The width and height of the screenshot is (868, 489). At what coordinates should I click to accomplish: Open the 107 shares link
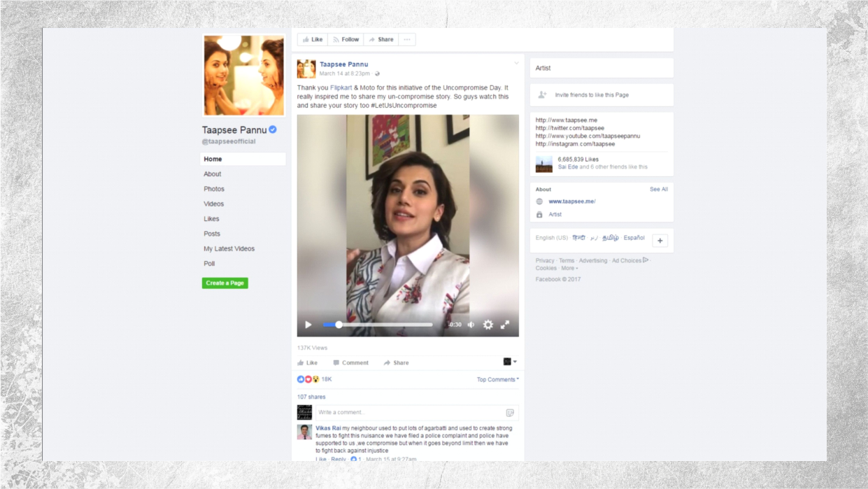point(311,397)
